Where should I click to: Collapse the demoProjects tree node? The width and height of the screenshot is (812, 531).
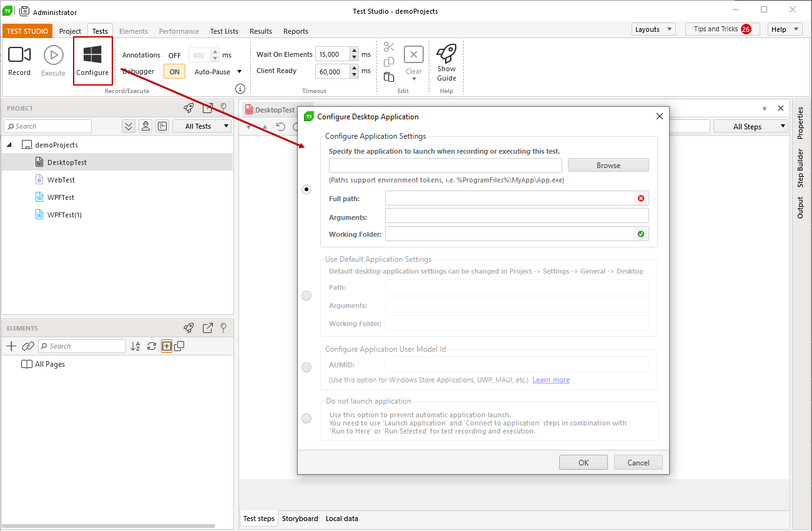pyautogui.click(x=10, y=145)
